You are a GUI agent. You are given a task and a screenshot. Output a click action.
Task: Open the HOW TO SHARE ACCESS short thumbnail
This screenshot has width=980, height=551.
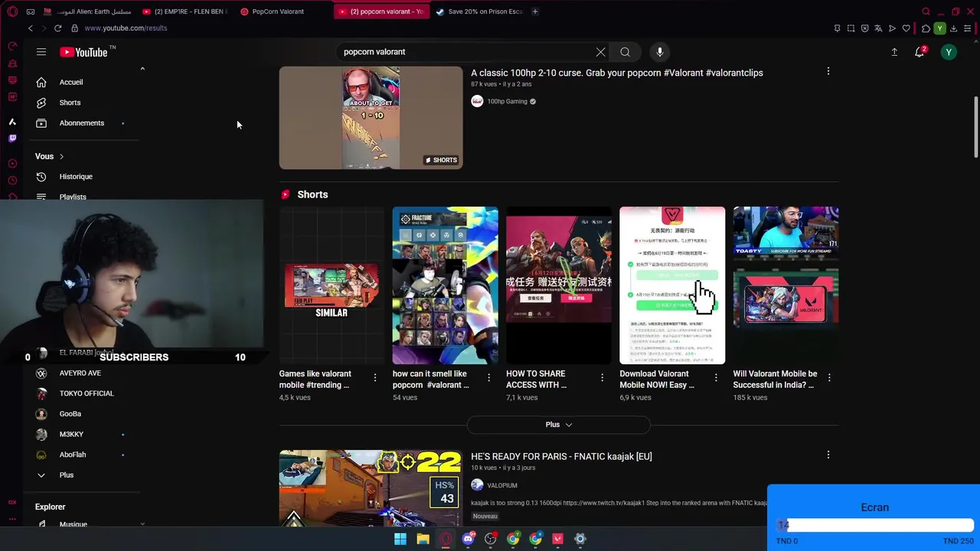558,285
